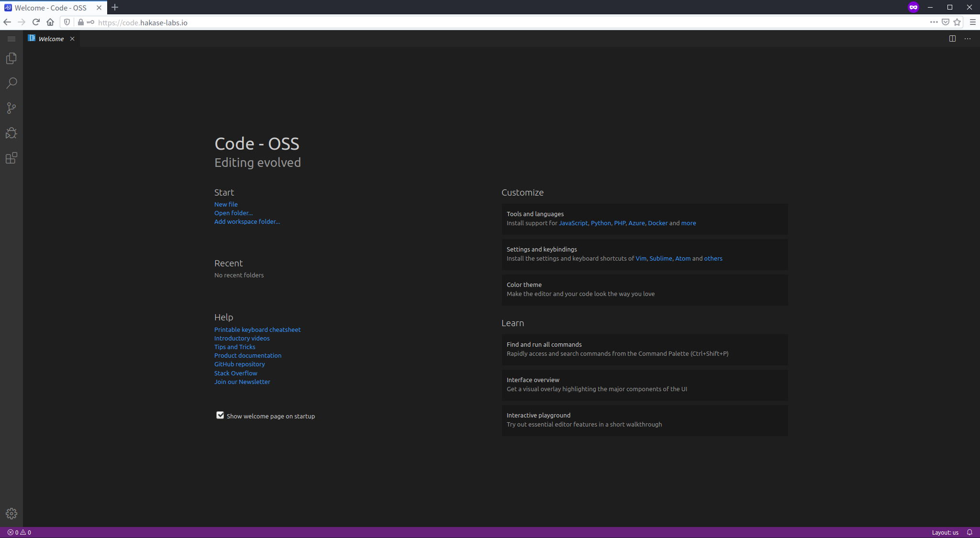The width and height of the screenshot is (980, 538).
Task: Open Introductory videos link
Action: pos(242,338)
